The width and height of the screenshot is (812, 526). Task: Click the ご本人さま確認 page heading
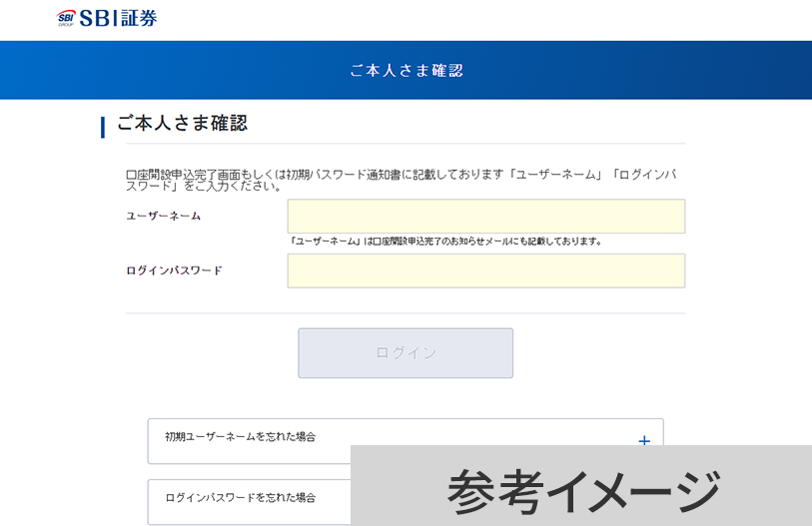point(182,124)
